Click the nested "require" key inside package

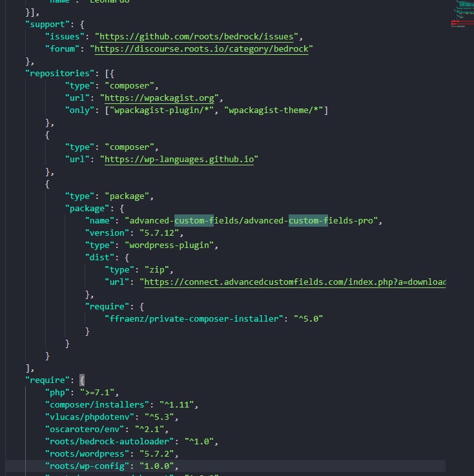tap(107, 307)
